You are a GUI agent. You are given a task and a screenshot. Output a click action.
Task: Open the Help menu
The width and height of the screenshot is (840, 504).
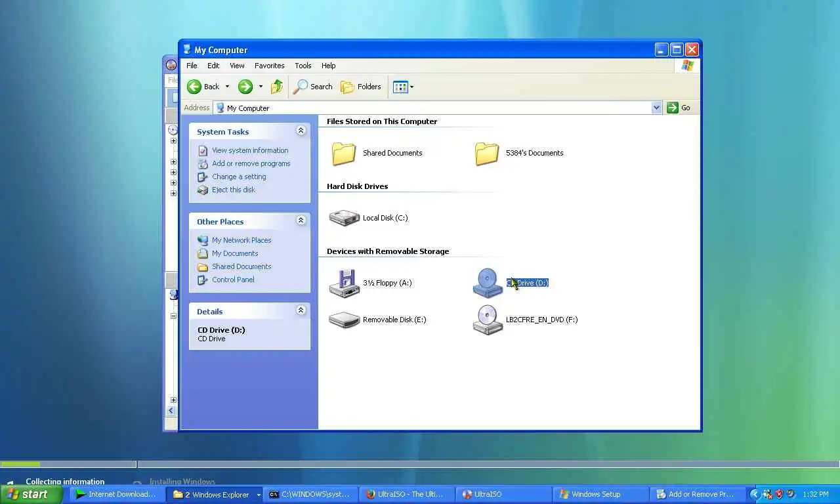[x=329, y=66]
